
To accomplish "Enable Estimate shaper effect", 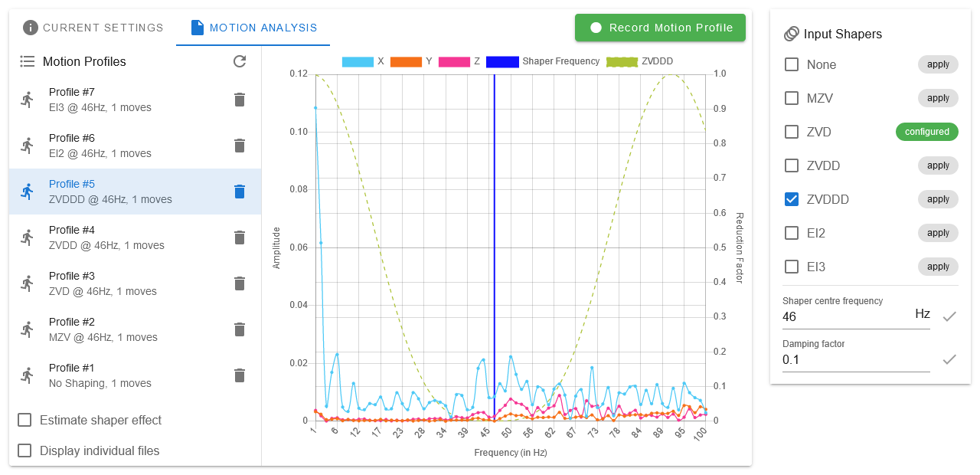I will point(24,420).
